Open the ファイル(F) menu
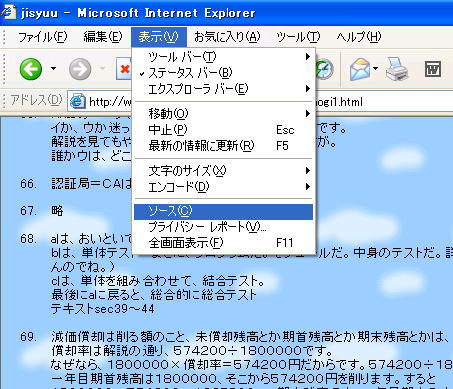 click(x=42, y=37)
